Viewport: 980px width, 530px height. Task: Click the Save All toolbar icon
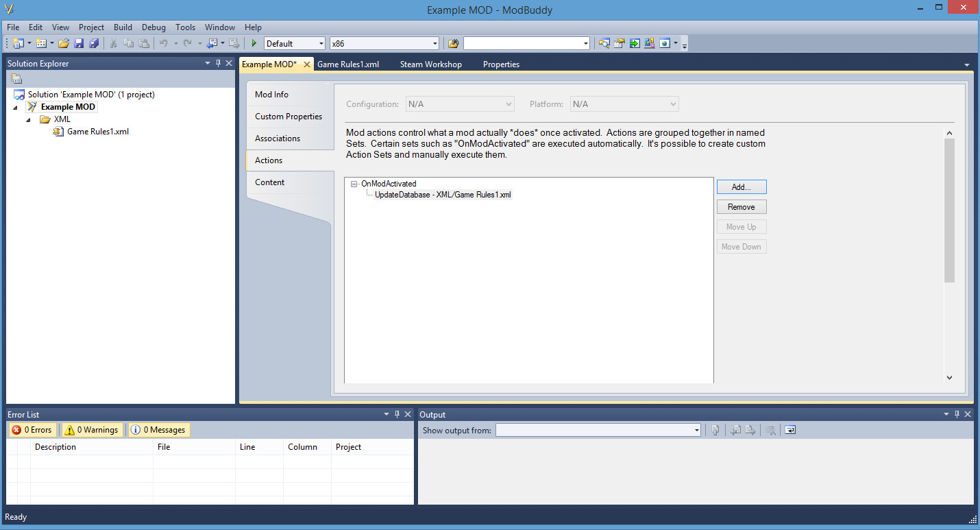94,43
